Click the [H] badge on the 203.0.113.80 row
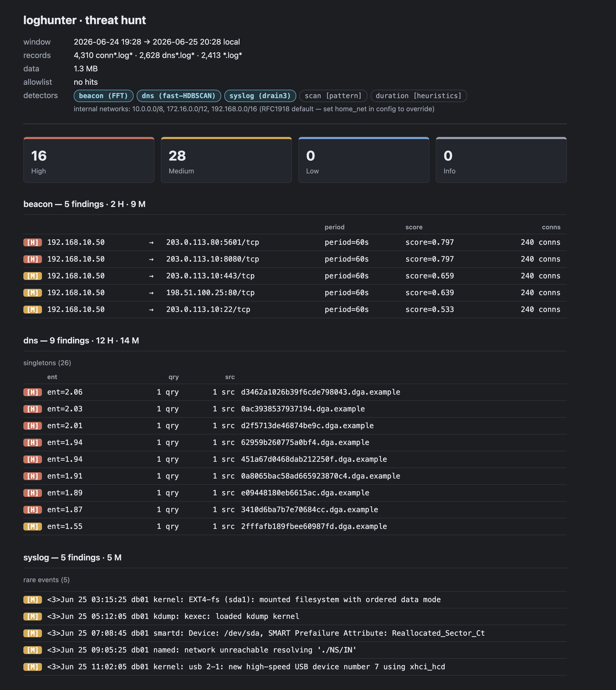Image resolution: width=616 pixels, height=690 pixels. [x=33, y=242]
